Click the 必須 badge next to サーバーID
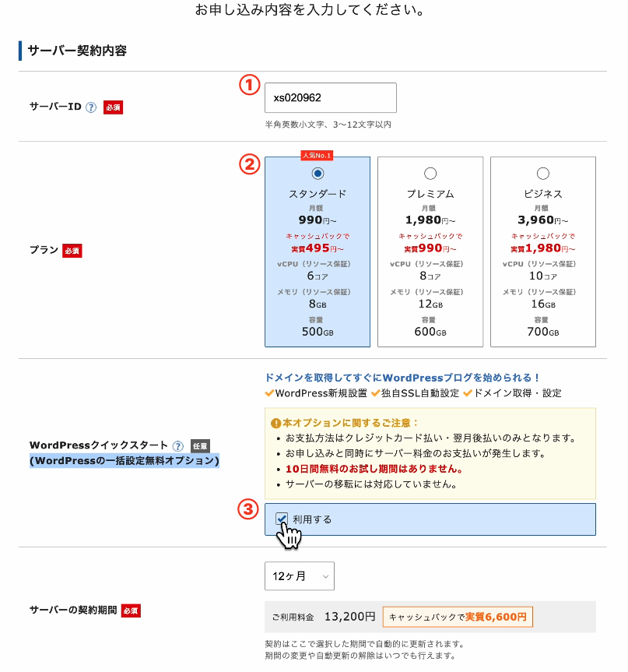The width and height of the screenshot is (628, 672). (x=111, y=107)
